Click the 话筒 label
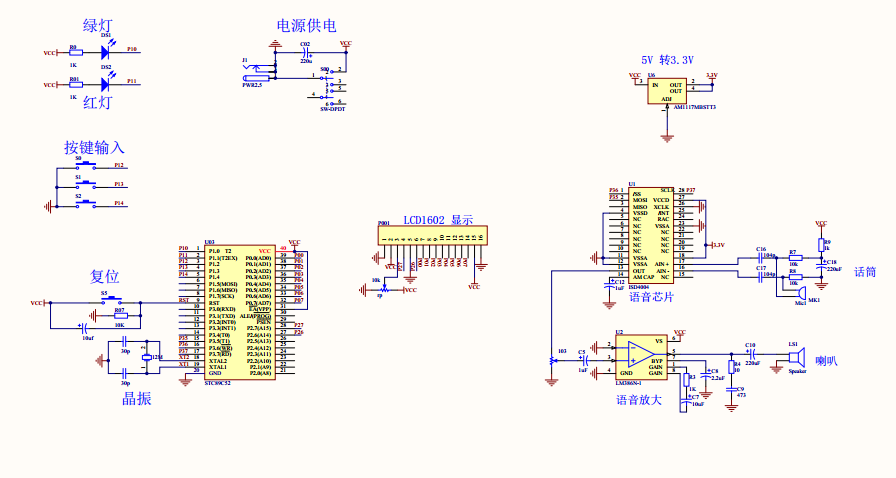The height and width of the screenshot is (478, 896). coord(865,272)
